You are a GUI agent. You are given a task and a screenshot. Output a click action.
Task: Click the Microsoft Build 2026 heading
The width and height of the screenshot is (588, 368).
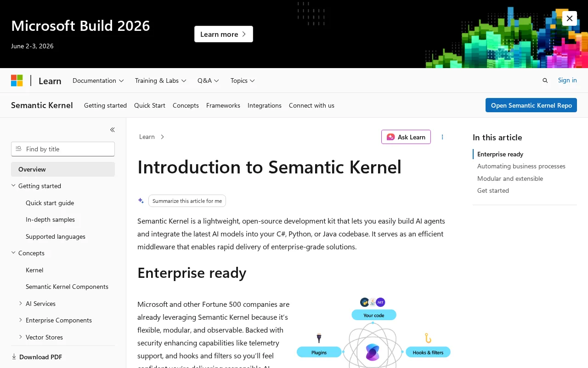pyautogui.click(x=80, y=25)
